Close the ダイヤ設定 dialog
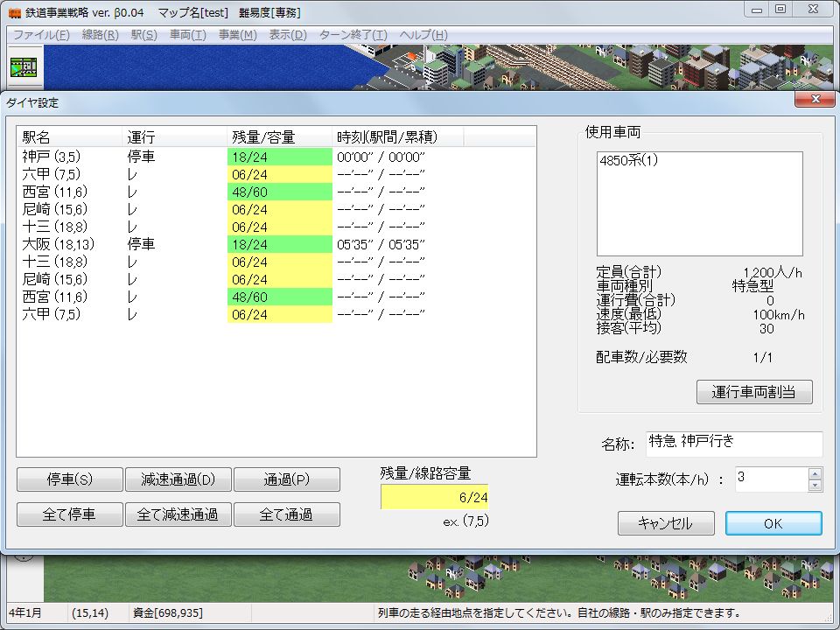The height and width of the screenshot is (630, 840). click(x=814, y=100)
